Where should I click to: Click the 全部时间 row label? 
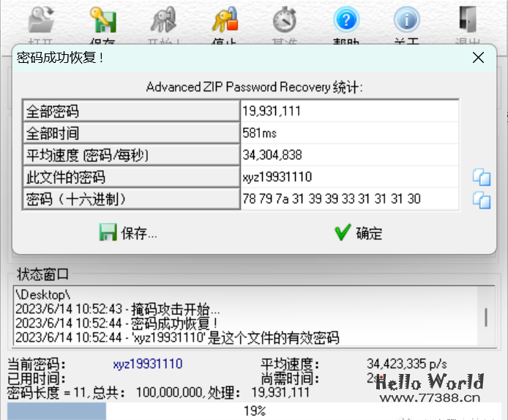point(131,133)
